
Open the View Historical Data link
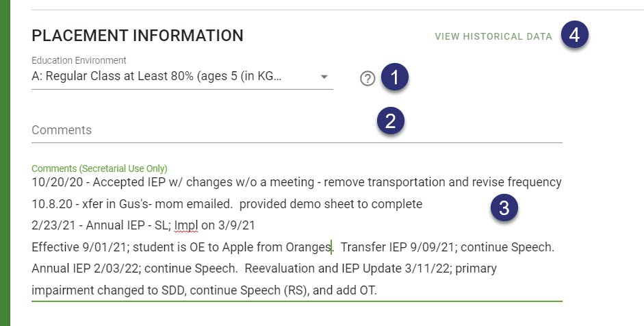click(493, 36)
